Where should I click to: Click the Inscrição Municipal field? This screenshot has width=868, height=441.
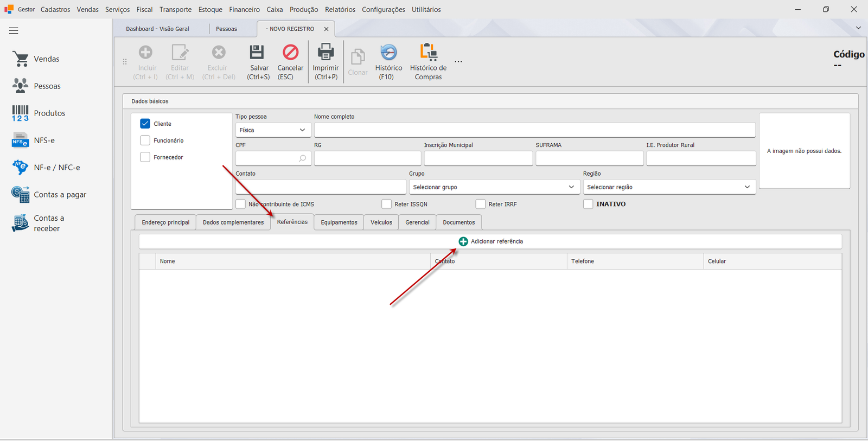(478, 158)
